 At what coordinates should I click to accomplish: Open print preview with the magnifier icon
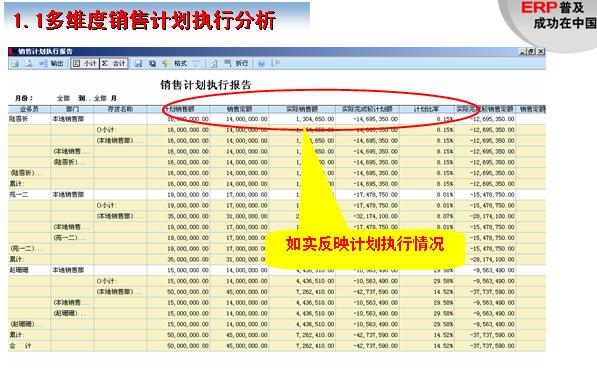click(x=29, y=64)
